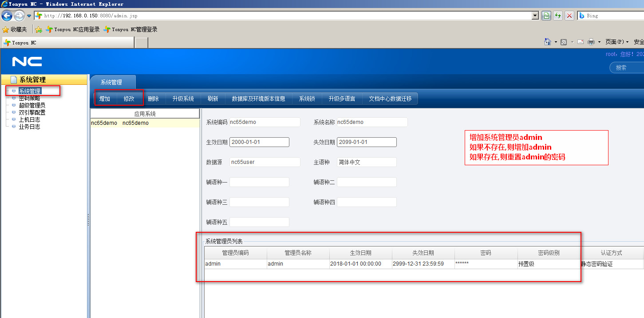
Task: Open the recent pages dropdown arrow
Action: pyautogui.click(x=29, y=16)
